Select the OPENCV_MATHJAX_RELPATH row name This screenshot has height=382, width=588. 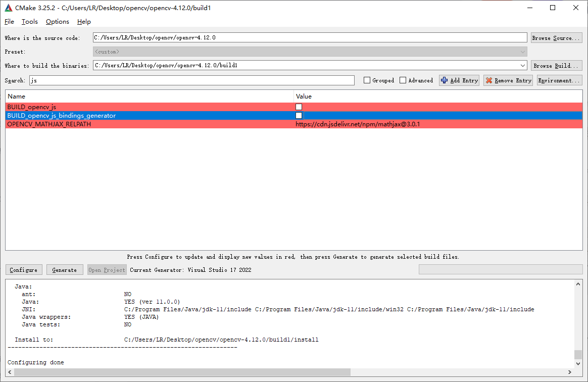tap(49, 124)
